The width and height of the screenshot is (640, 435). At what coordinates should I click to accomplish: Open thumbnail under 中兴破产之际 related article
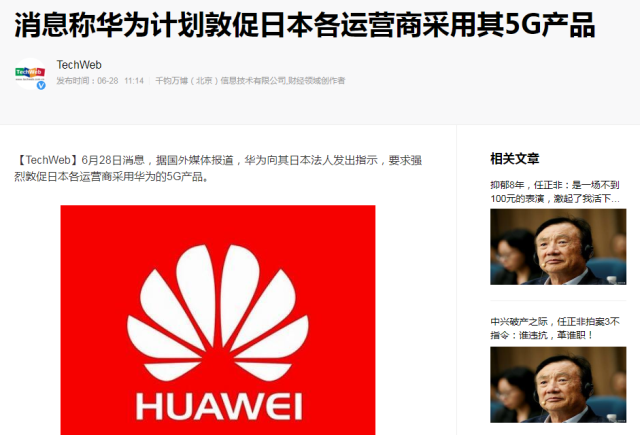[558, 384]
